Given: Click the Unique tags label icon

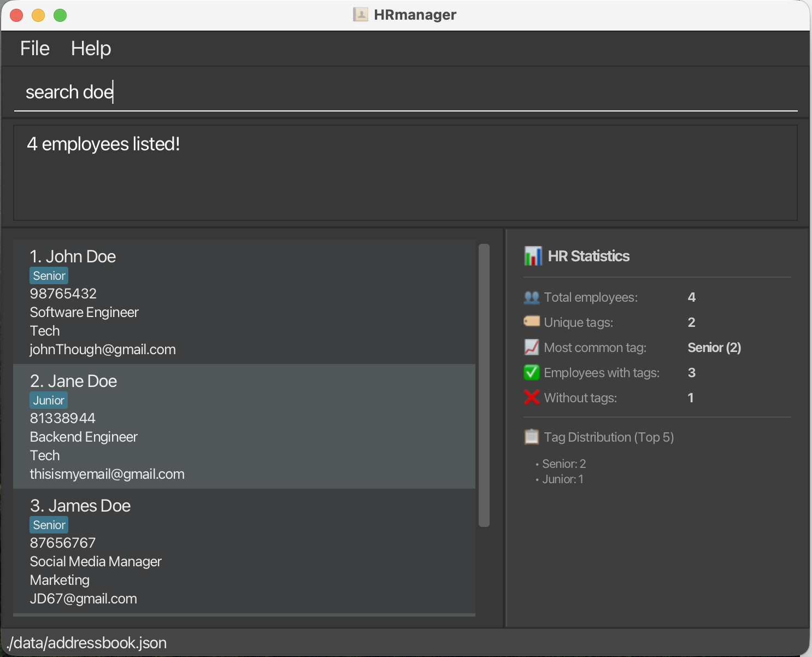Looking at the screenshot, I should tap(531, 321).
